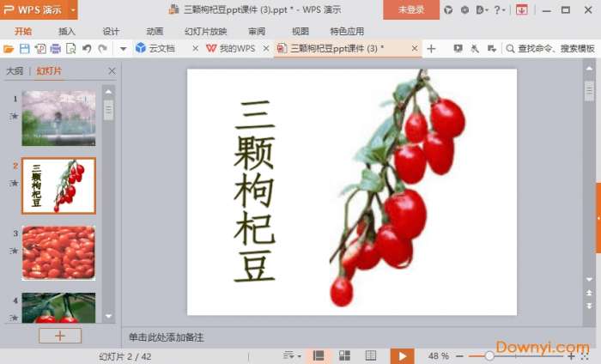601x364 pixels.
Task: Open the help question mark dropdown
Action: tap(499, 10)
